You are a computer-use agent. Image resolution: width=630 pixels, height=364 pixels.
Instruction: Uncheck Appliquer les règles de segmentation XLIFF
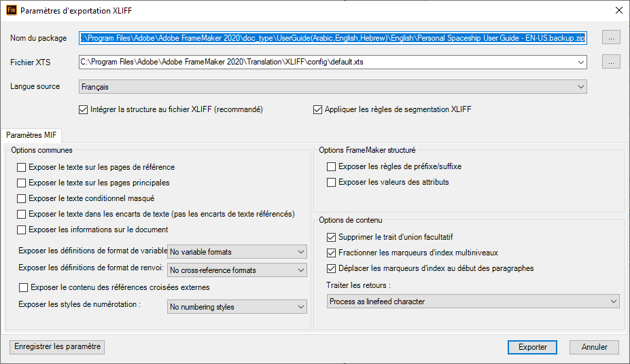(318, 109)
